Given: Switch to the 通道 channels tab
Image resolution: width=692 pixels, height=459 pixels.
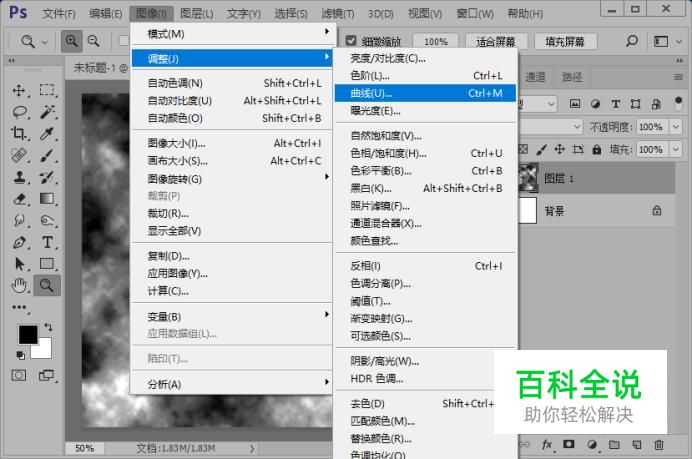Looking at the screenshot, I should [535, 77].
